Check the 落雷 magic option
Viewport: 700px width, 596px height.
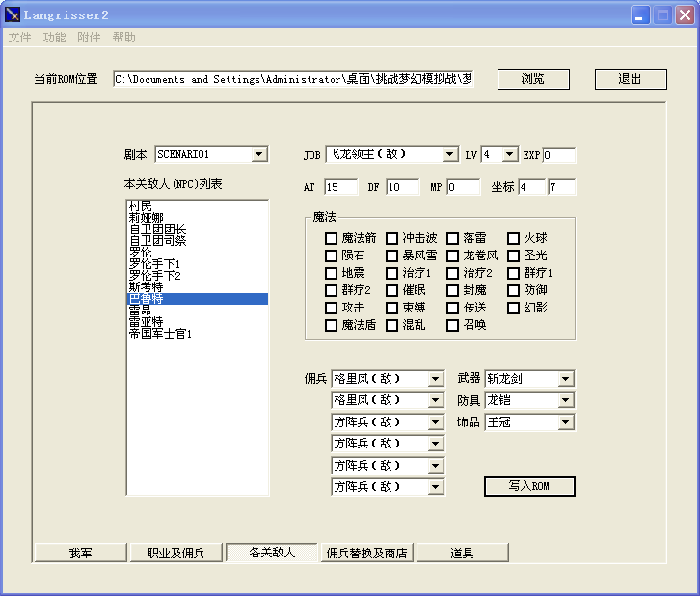(452, 238)
